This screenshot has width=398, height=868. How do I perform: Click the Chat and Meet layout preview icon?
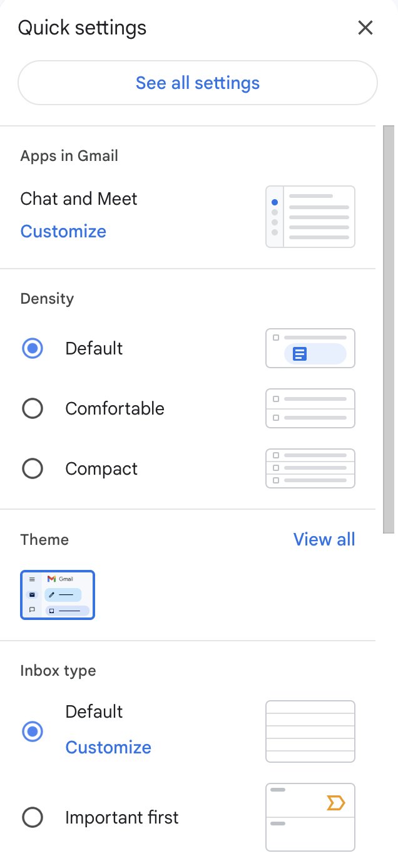pos(310,216)
